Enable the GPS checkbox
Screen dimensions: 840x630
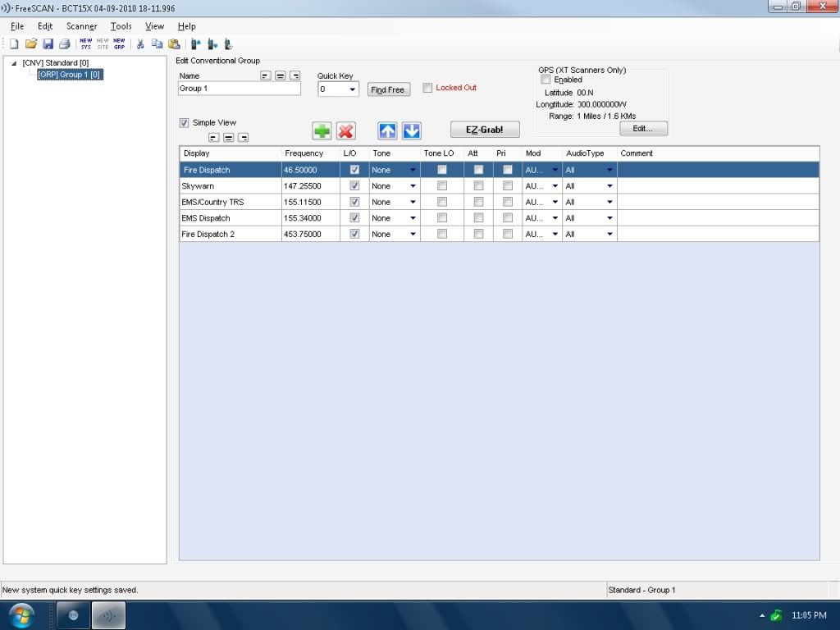(546, 80)
